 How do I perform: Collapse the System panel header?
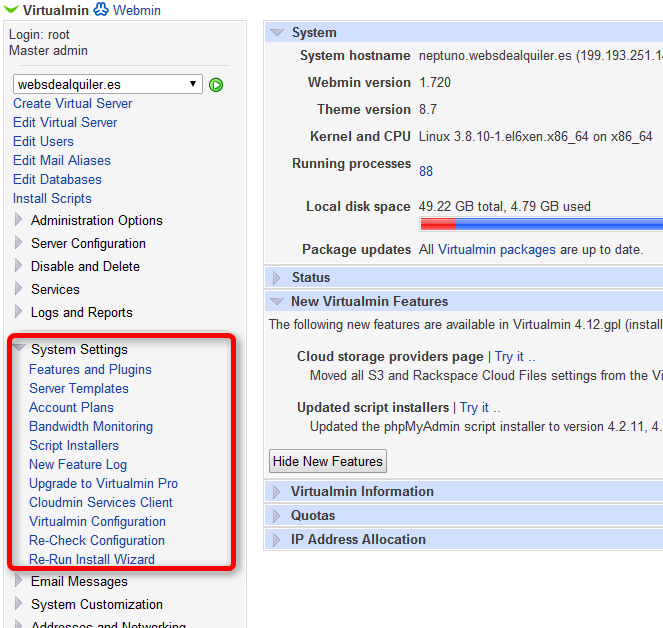pos(314,32)
